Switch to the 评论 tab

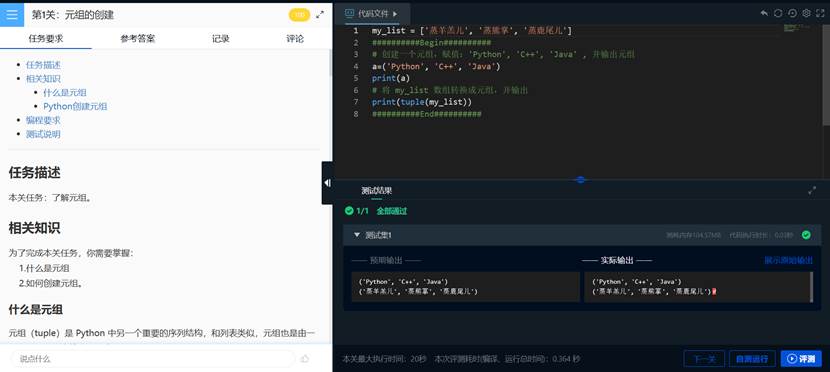(295, 38)
